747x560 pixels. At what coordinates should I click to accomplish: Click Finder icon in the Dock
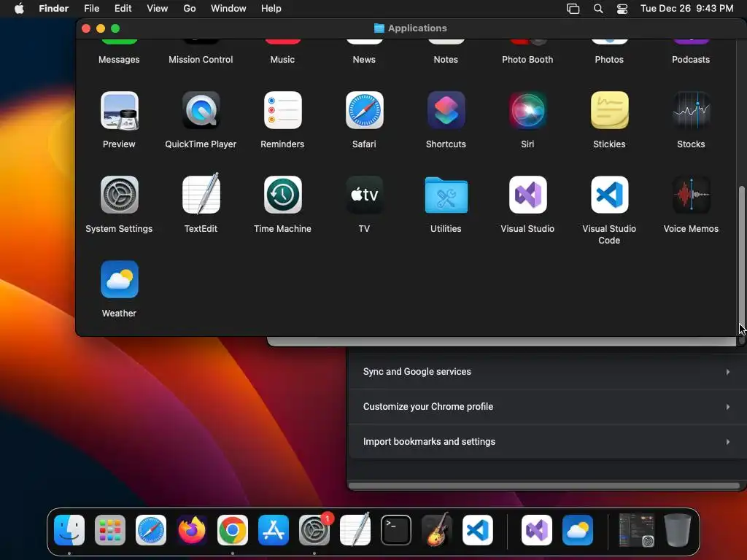(69, 530)
